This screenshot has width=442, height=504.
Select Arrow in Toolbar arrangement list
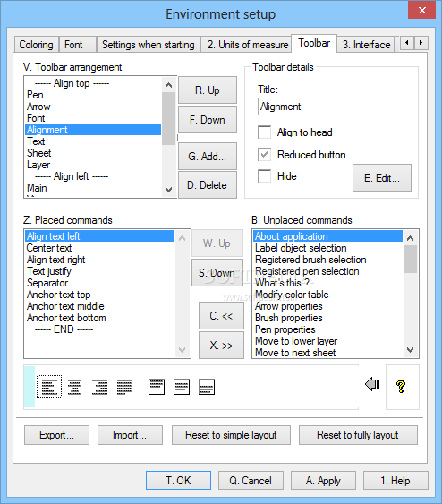93,107
